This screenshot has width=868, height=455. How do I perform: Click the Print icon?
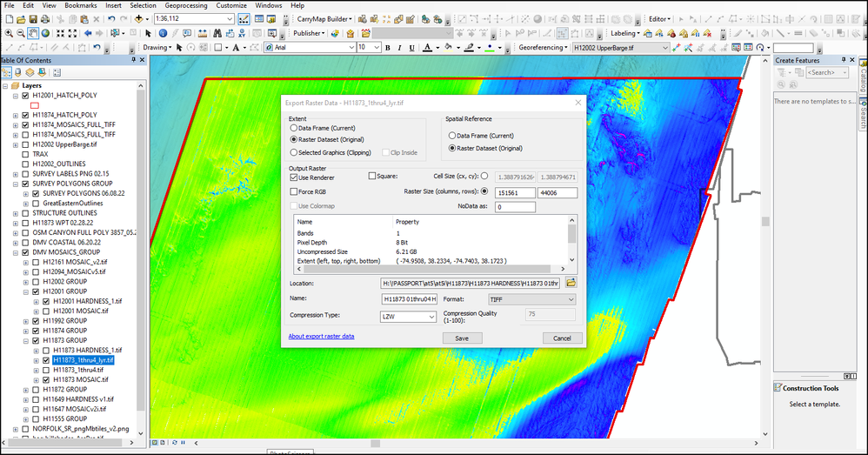(x=45, y=19)
